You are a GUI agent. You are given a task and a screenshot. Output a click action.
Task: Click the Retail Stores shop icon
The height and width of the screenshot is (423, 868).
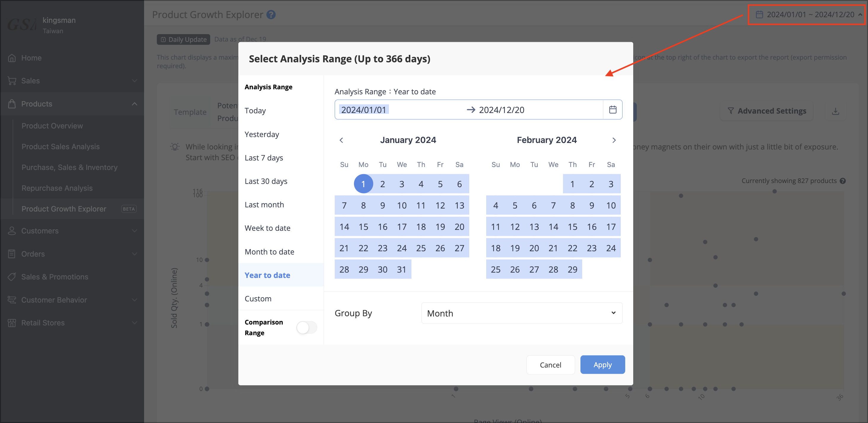pos(12,323)
